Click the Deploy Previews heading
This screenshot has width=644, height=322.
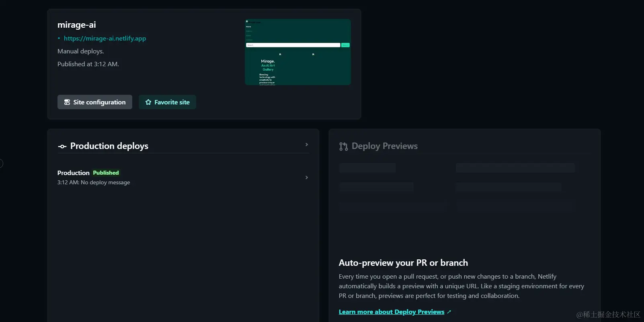click(385, 146)
